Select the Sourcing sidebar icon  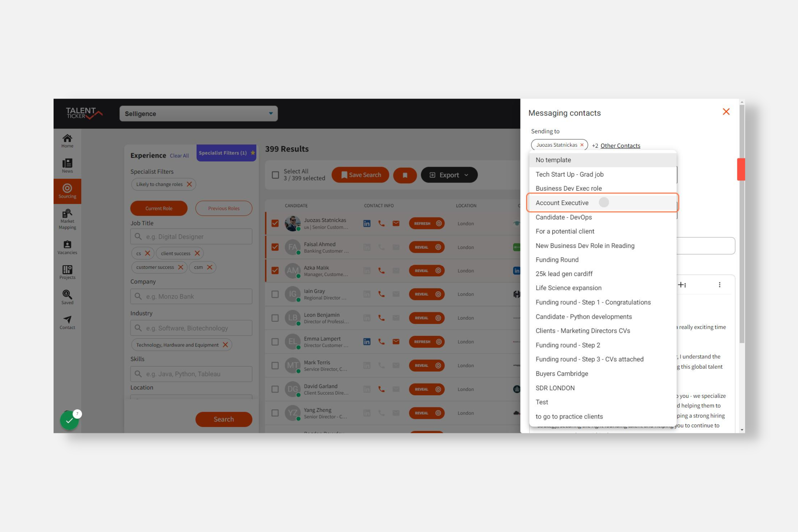(x=67, y=191)
